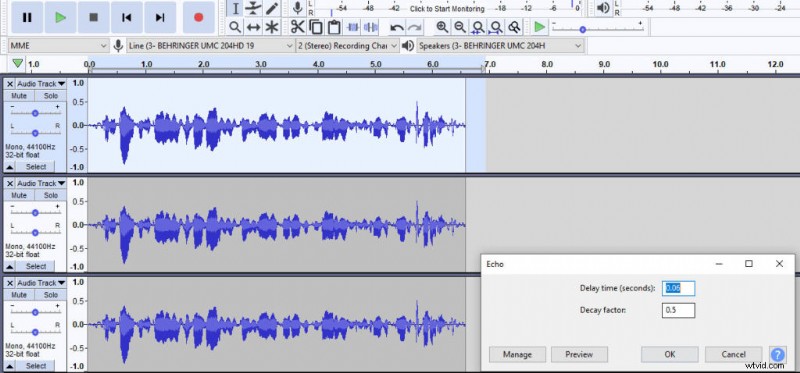
Task: Collapse the middle audio track
Action: tap(10, 266)
